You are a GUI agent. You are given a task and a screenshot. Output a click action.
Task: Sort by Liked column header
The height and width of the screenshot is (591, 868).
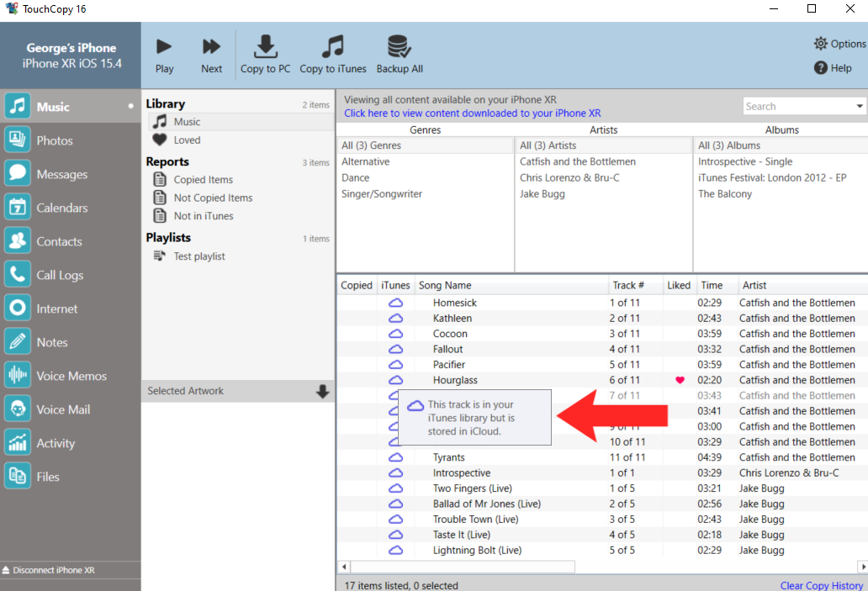click(679, 285)
